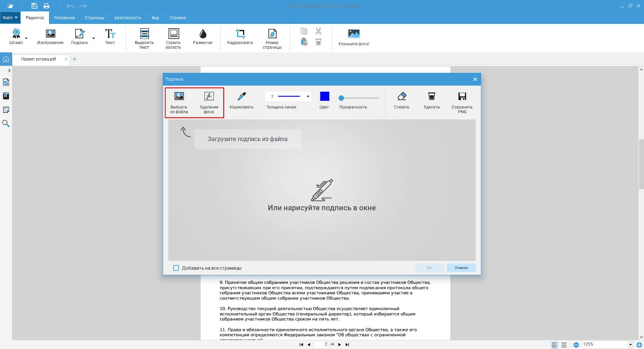The image size is (644, 349).
Task: Choose signature image from file
Action: pyautogui.click(x=179, y=102)
